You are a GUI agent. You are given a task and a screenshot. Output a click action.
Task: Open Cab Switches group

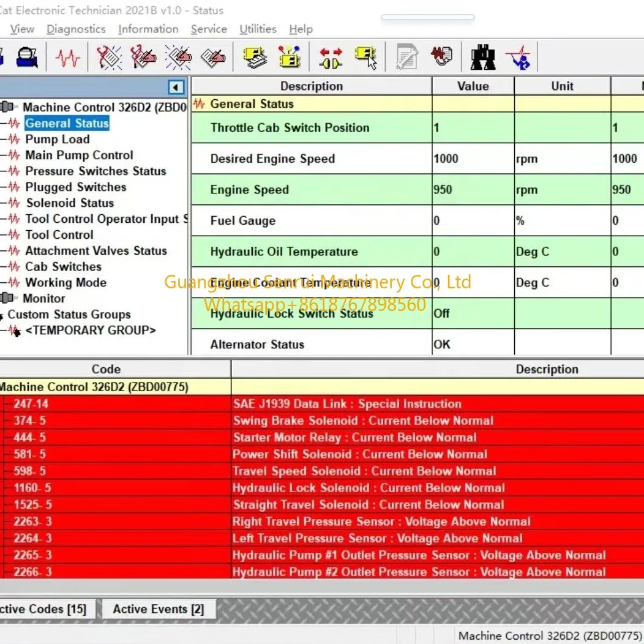click(63, 267)
